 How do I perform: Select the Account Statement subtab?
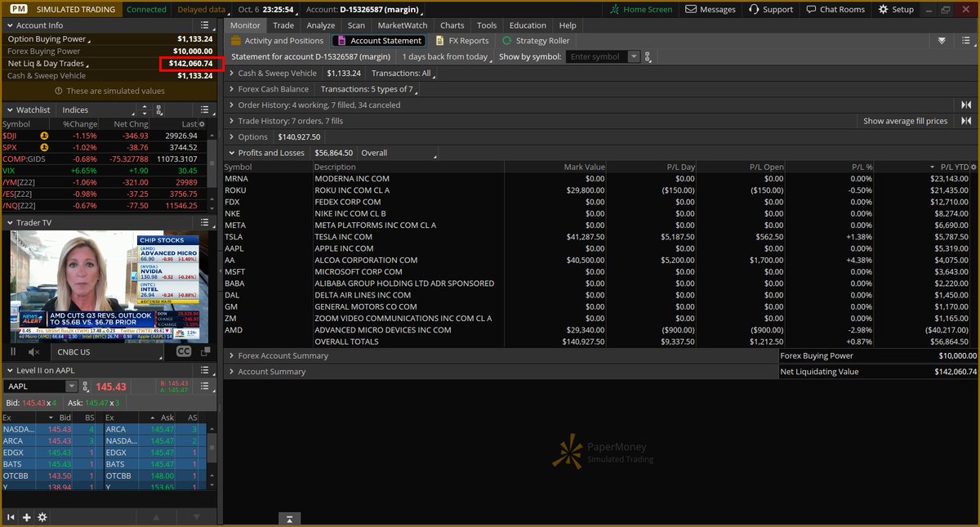click(x=379, y=40)
